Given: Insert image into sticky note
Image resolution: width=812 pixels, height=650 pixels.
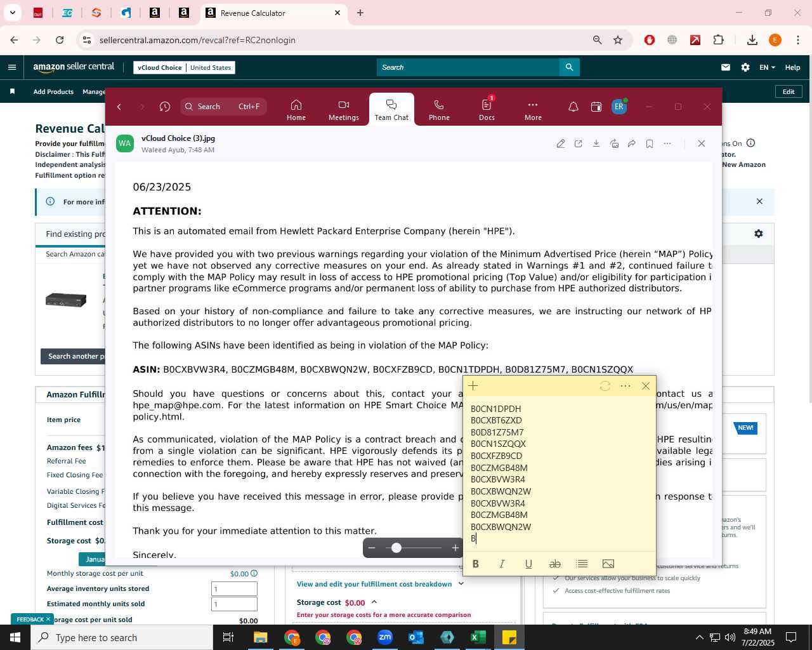Looking at the screenshot, I should (x=608, y=564).
